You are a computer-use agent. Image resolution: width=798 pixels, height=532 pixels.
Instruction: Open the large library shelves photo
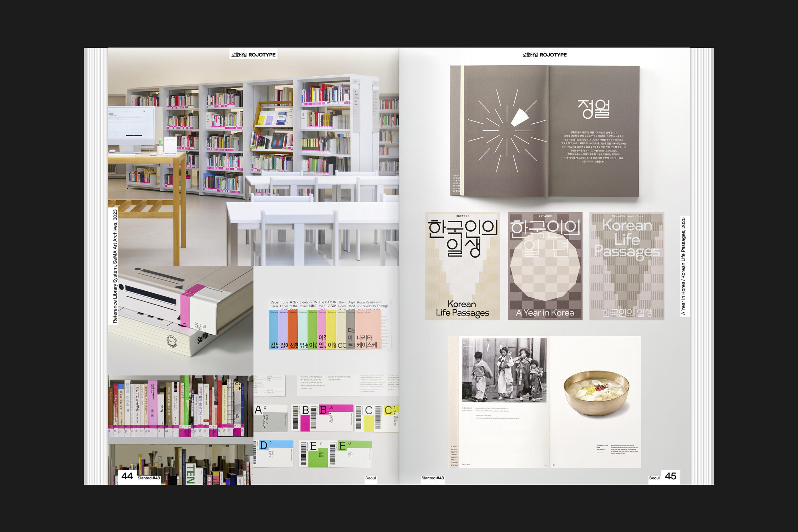(253, 157)
